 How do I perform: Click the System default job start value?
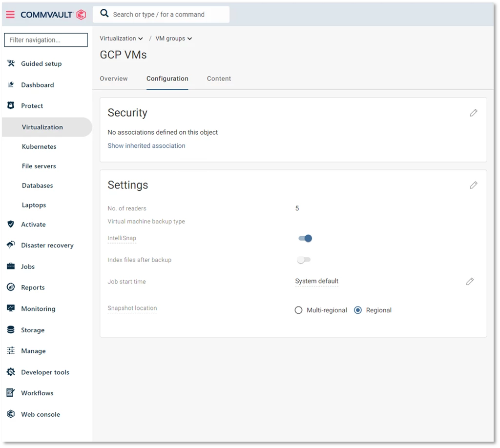pyautogui.click(x=316, y=281)
